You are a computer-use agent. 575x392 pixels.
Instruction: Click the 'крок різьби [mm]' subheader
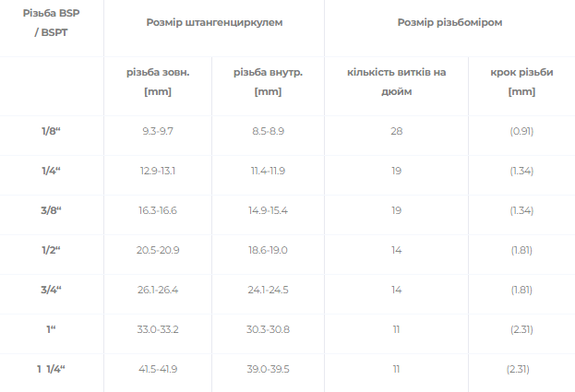pyautogui.click(x=521, y=82)
